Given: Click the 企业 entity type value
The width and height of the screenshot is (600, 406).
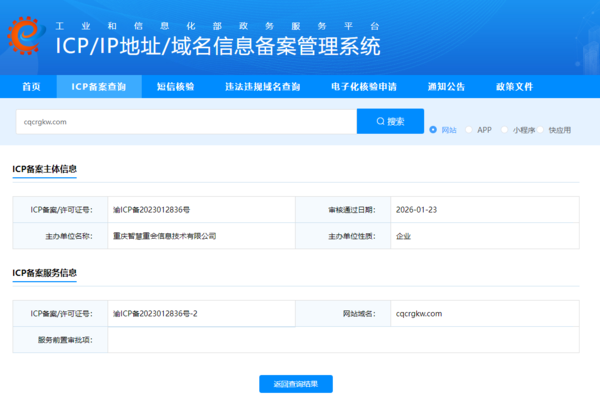Looking at the screenshot, I should [x=403, y=236].
